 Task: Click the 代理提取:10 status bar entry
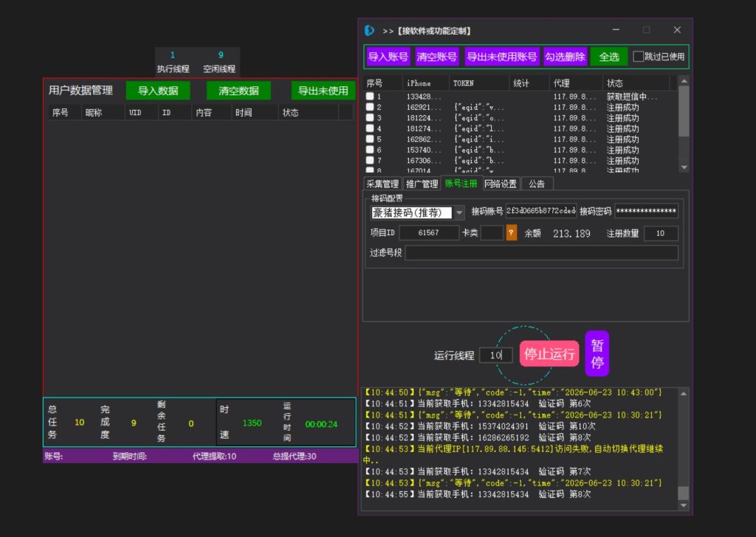click(214, 456)
